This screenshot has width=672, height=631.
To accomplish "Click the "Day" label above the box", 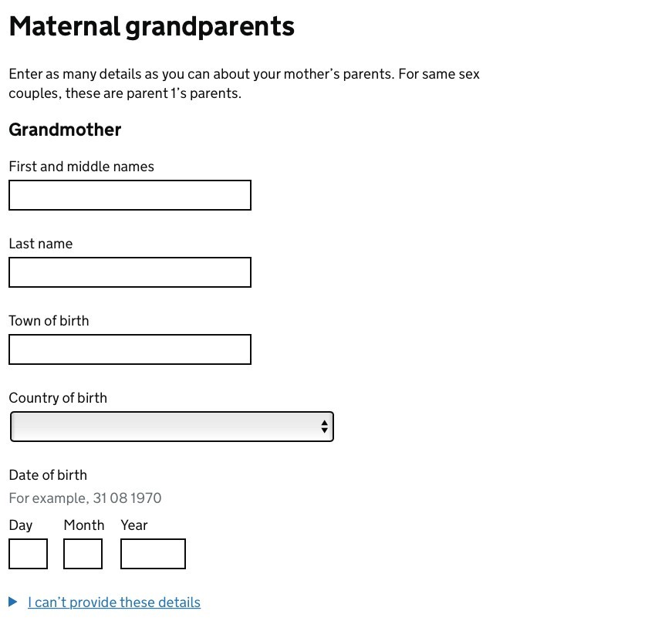I will pos(21,525).
